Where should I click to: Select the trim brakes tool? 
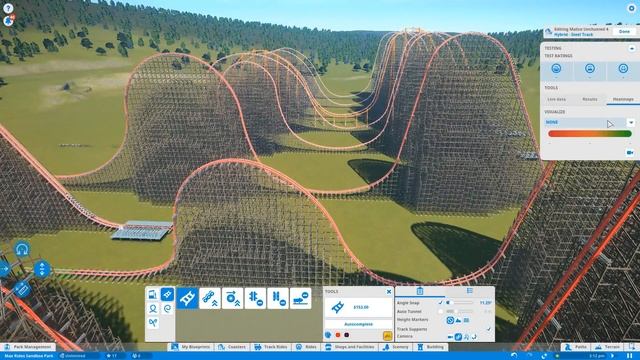[256, 298]
